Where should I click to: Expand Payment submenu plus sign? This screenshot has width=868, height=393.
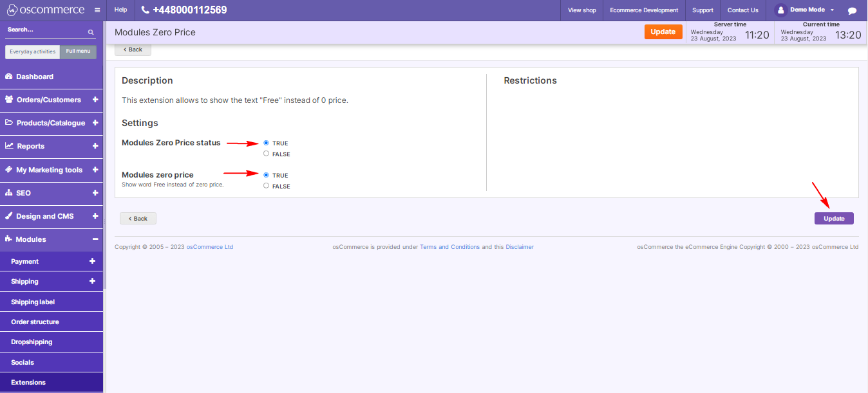92,261
